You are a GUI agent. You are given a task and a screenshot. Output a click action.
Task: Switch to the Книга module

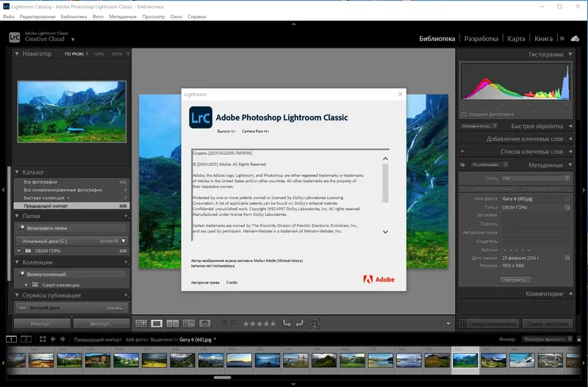click(x=543, y=39)
